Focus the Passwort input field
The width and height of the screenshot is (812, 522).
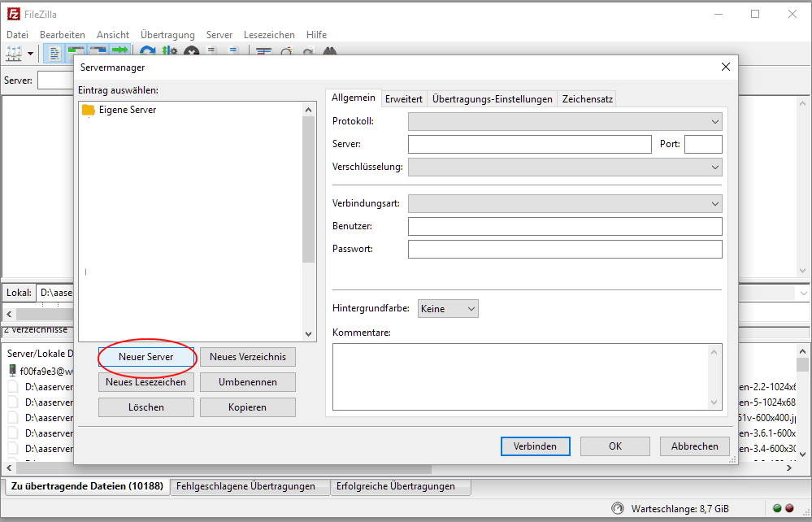click(x=565, y=249)
